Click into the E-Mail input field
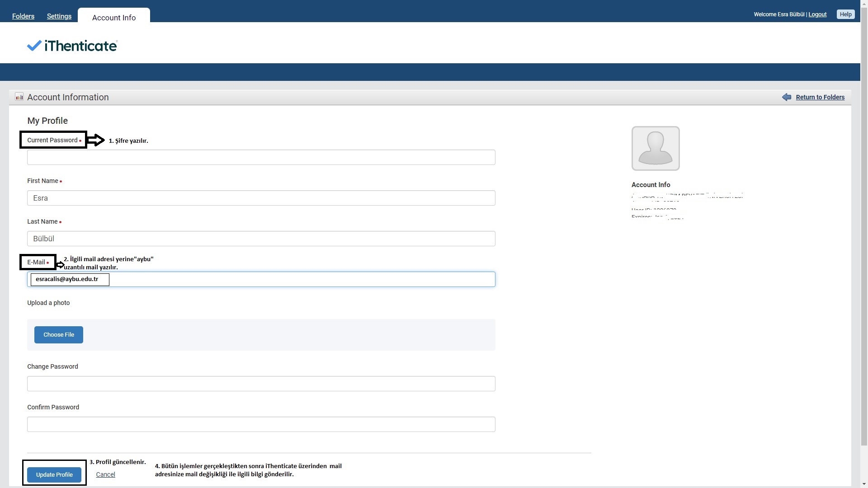Viewport: 868px width, 488px height. click(x=298, y=279)
